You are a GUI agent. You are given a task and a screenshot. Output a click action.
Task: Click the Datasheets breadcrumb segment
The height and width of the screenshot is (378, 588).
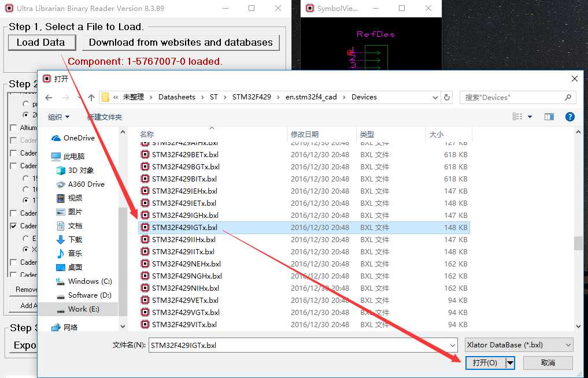pyautogui.click(x=176, y=97)
